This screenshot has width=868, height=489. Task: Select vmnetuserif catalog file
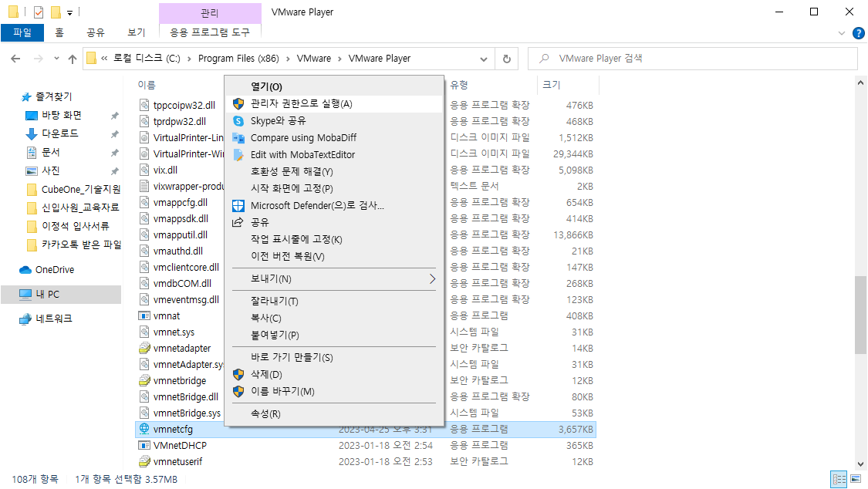177,462
